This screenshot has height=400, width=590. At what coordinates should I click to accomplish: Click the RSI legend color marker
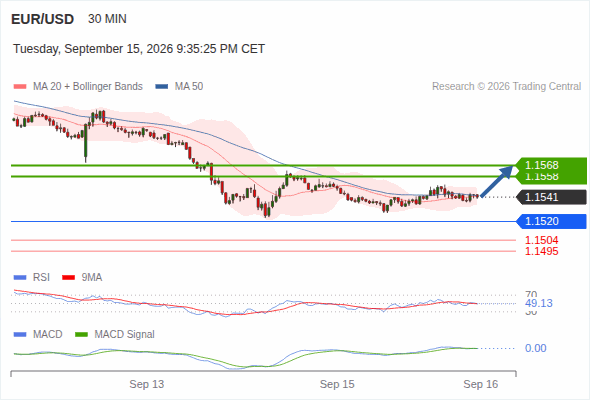20,278
